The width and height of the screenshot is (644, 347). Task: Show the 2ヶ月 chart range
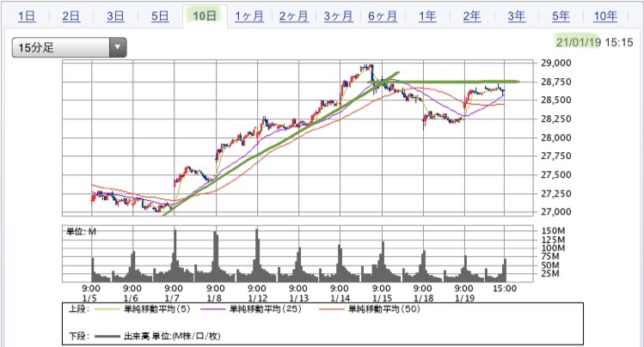[x=293, y=16]
